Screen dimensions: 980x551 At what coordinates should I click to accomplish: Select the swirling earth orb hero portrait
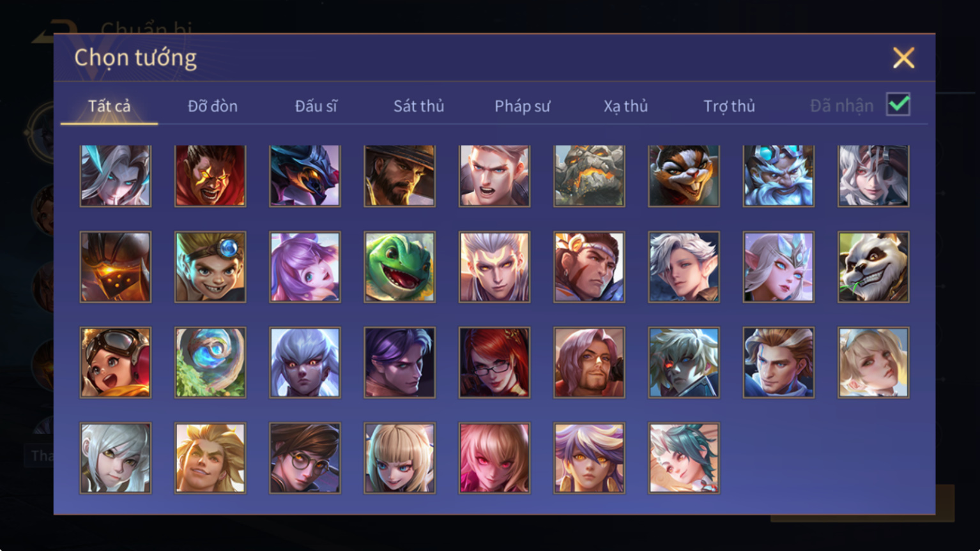210,363
